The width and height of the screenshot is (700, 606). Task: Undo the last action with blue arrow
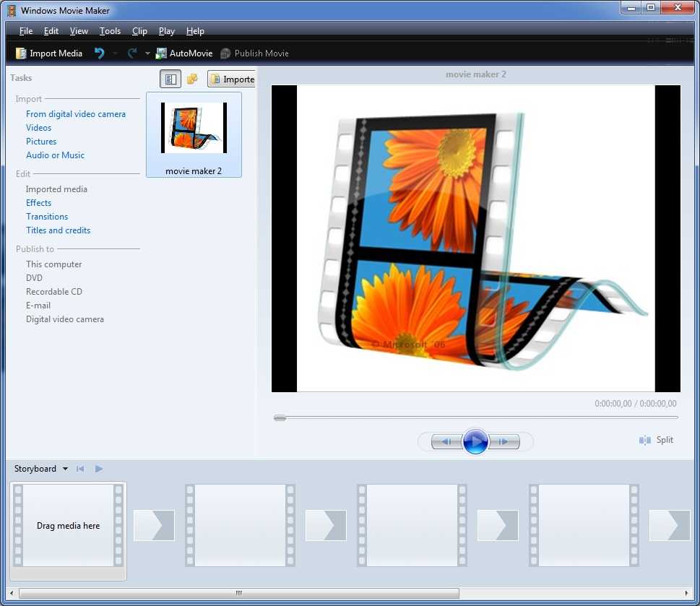click(99, 53)
